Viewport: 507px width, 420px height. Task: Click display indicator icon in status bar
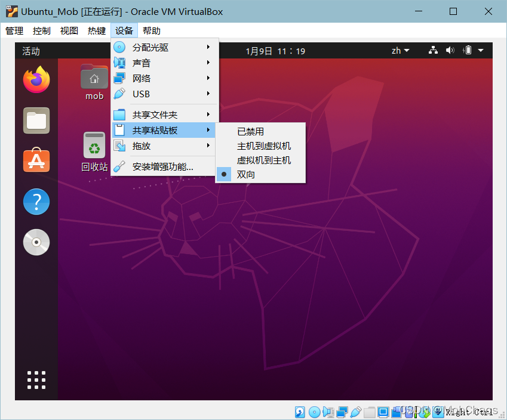383,412
